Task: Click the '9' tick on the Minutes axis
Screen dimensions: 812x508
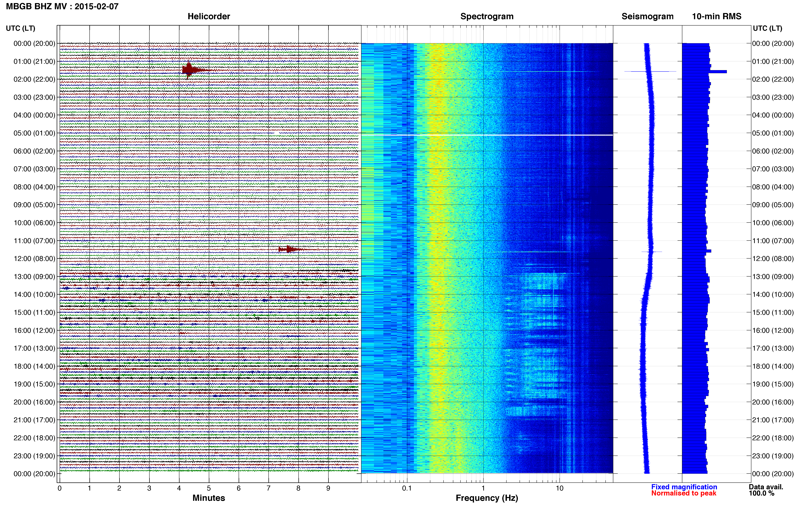Action: click(x=328, y=488)
